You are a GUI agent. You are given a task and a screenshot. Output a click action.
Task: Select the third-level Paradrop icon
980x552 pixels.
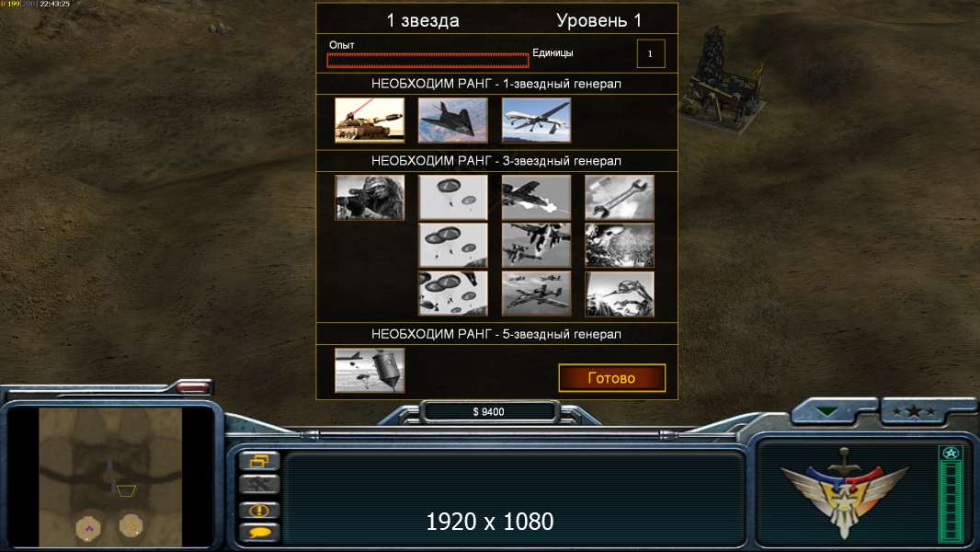coord(452,293)
